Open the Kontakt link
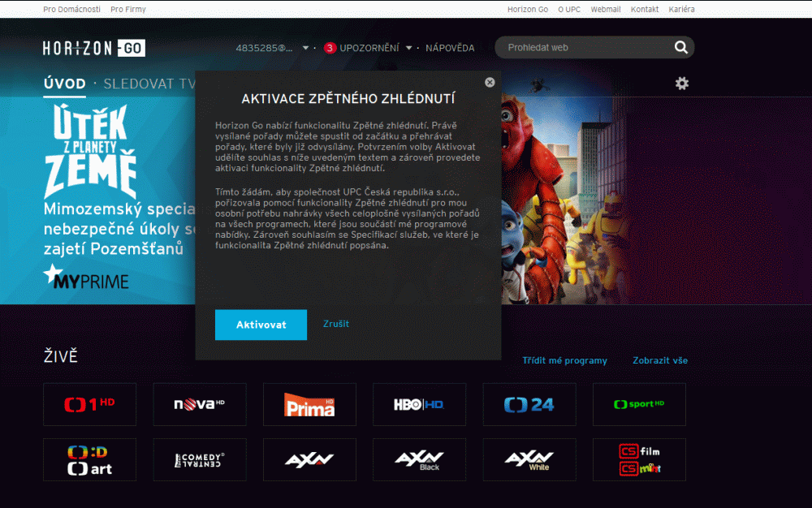Screen dimensions: 812x508 click(645, 9)
